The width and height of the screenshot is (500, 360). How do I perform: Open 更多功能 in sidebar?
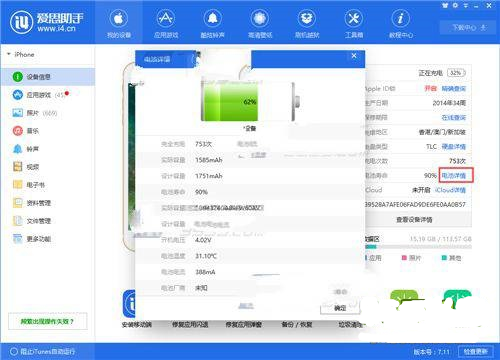pos(47,239)
